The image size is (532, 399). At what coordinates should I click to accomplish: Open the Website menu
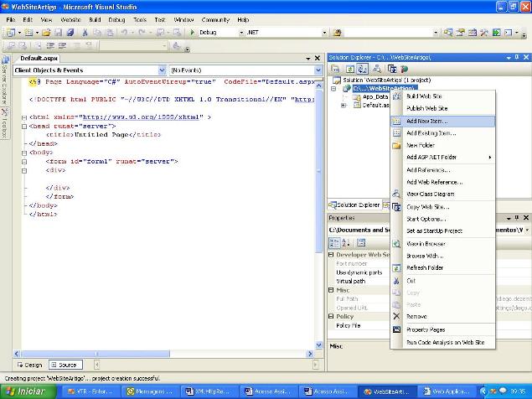70,19
